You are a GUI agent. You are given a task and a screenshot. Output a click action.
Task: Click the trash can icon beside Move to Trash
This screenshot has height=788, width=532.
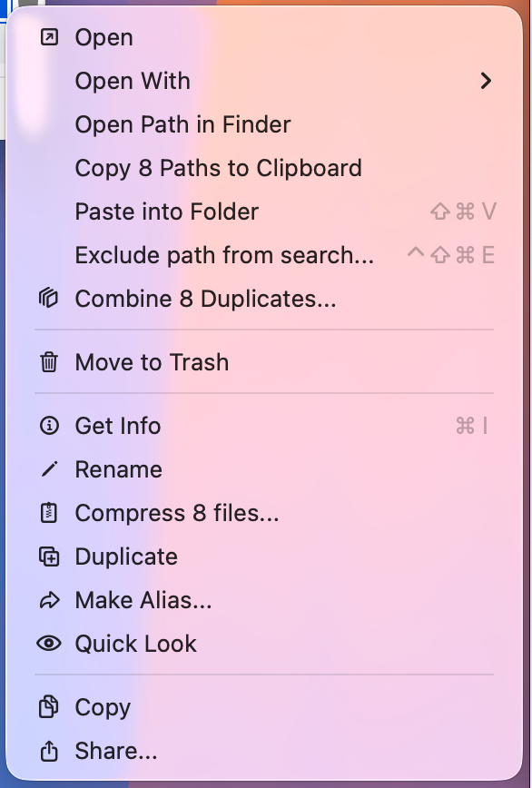[48, 362]
